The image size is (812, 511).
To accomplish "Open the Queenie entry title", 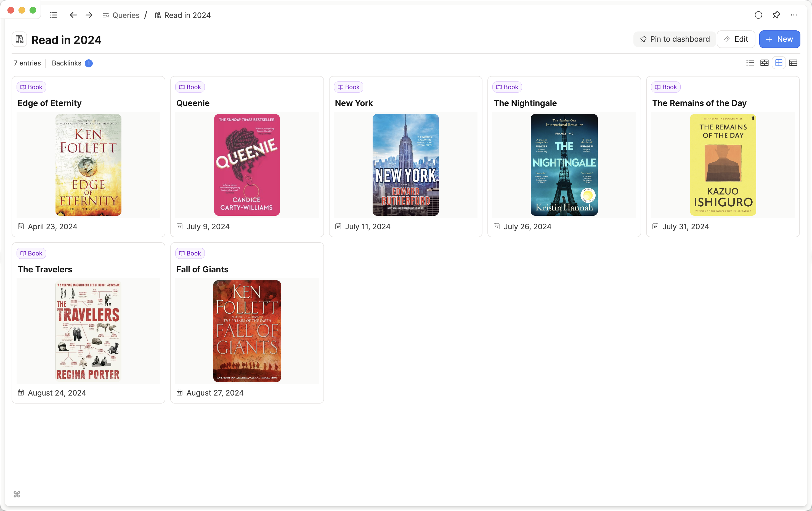I will point(193,103).
